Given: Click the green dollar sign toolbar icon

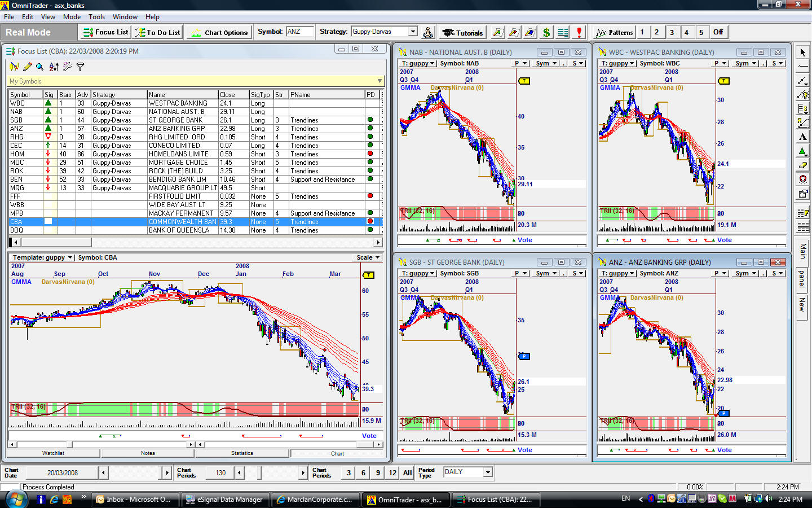Looking at the screenshot, I should tap(546, 32).
